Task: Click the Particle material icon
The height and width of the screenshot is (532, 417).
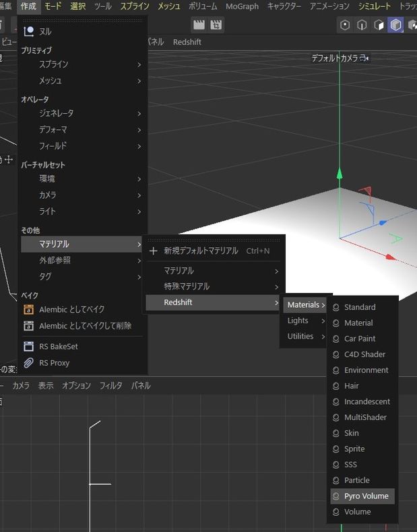Action: (x=336, y=480)
